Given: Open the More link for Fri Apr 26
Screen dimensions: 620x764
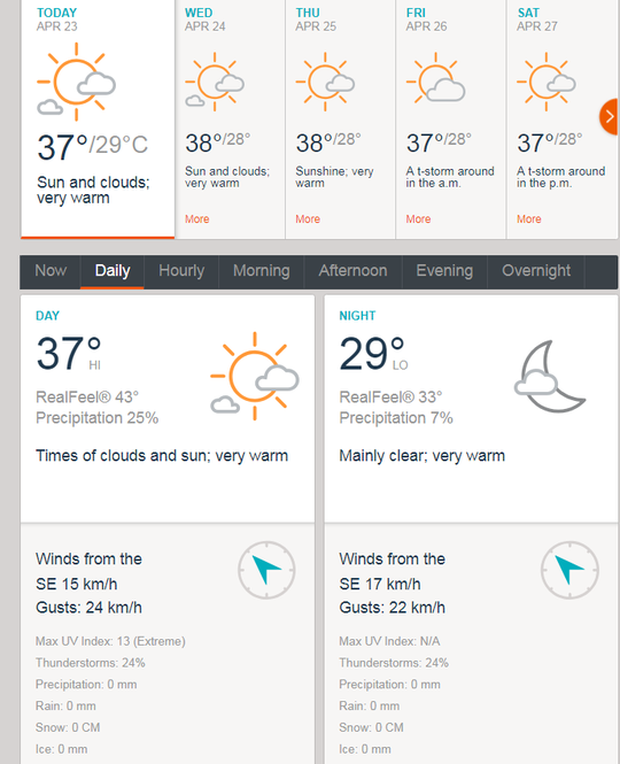Looking at the screenshot, I should (418, 219).
